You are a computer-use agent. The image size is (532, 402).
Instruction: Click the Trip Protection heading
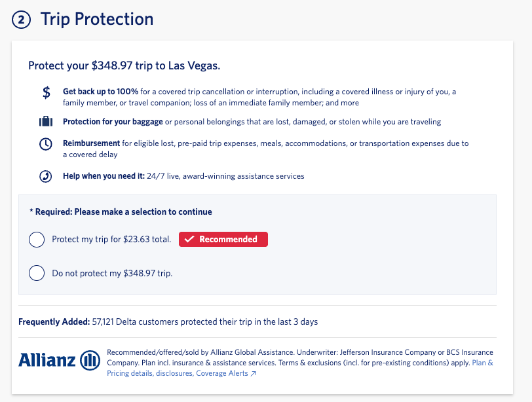click(x=97, y=19)
